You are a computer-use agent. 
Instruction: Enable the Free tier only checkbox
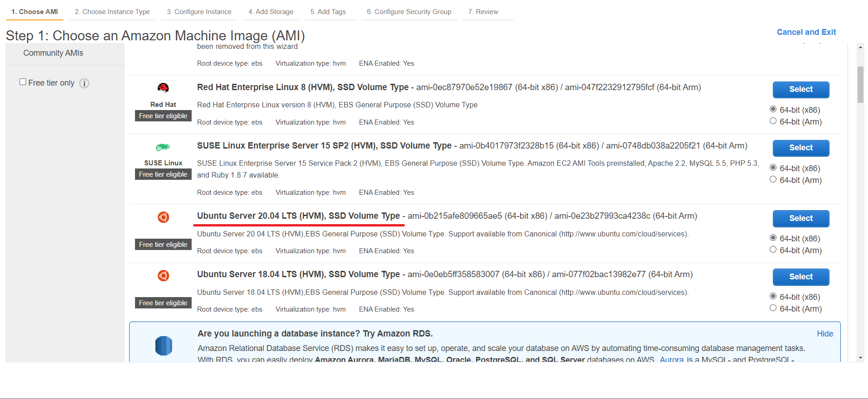(x=23, y=82)
